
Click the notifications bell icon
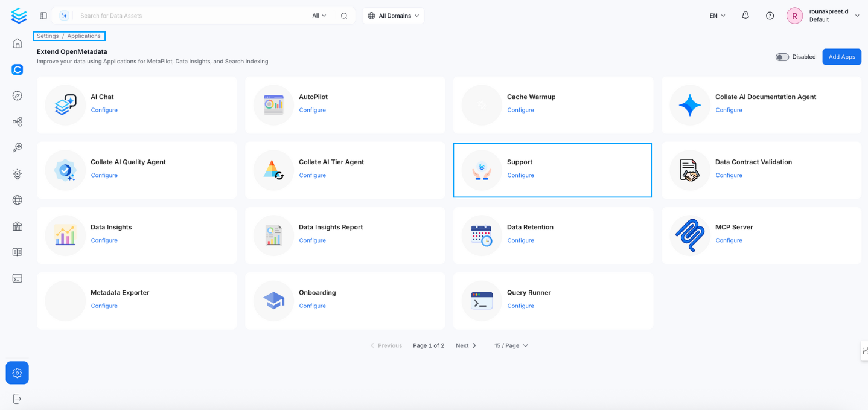(745, 15)
